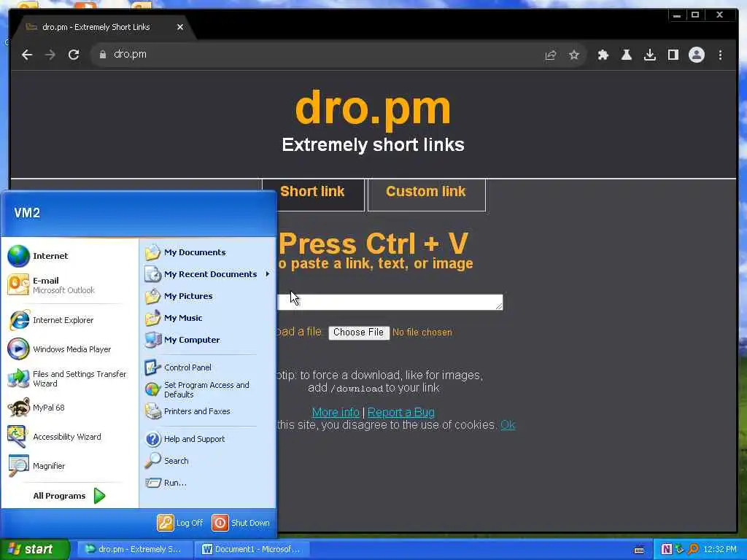Open the profile avatar menu
Image resolution: width=747 pixels, height=560 pixels.
tap(697, 55)
